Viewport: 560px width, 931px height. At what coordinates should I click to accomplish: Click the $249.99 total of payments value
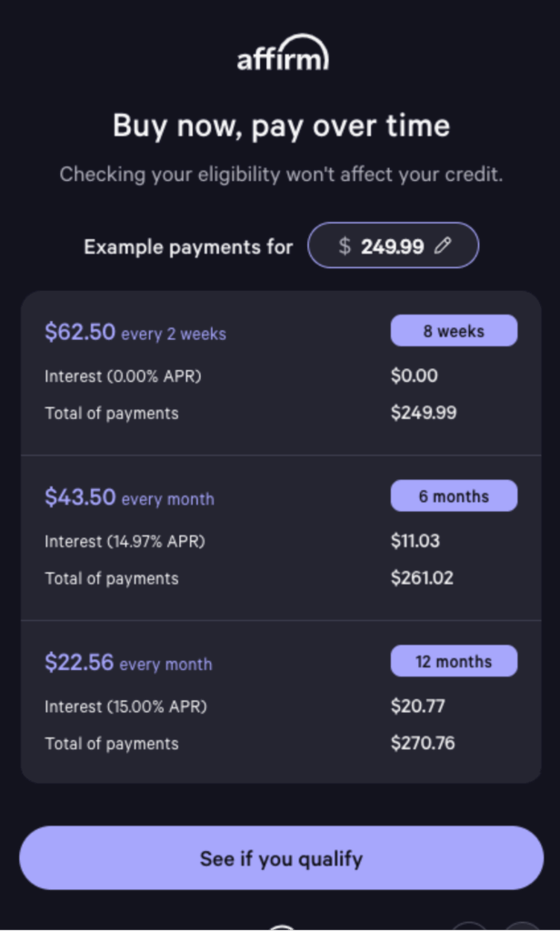point(424,413)
